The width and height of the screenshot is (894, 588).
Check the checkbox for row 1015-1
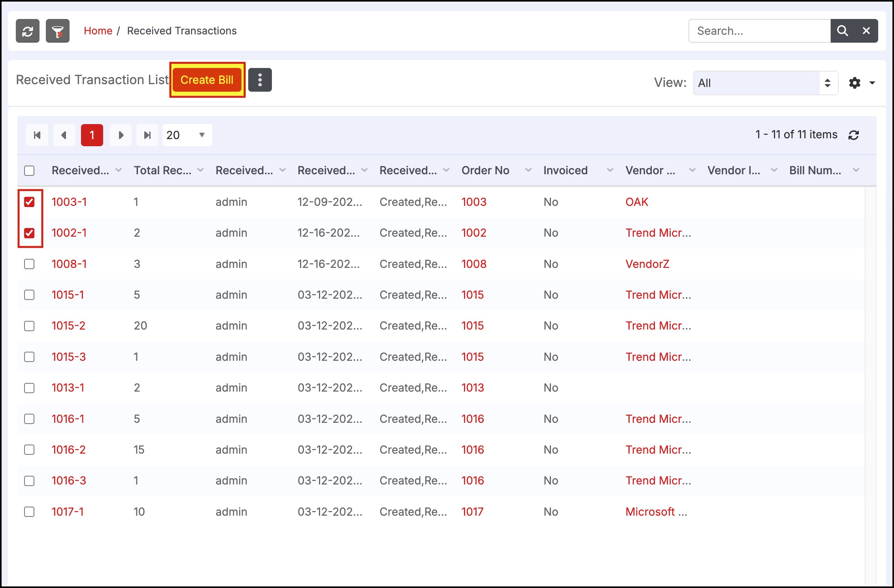pos(29,295)
